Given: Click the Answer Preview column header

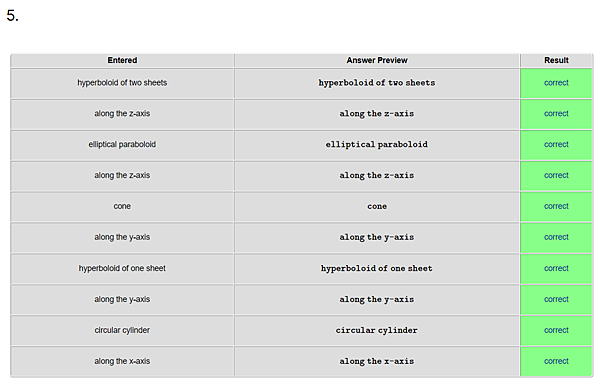Looking at the screenshot, I should pos(377,60).
